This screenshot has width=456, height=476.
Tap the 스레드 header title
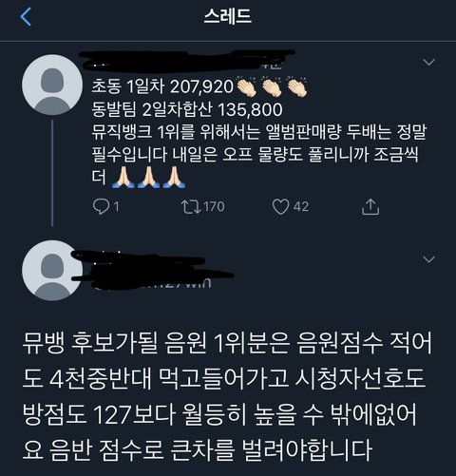click(228, 16)
